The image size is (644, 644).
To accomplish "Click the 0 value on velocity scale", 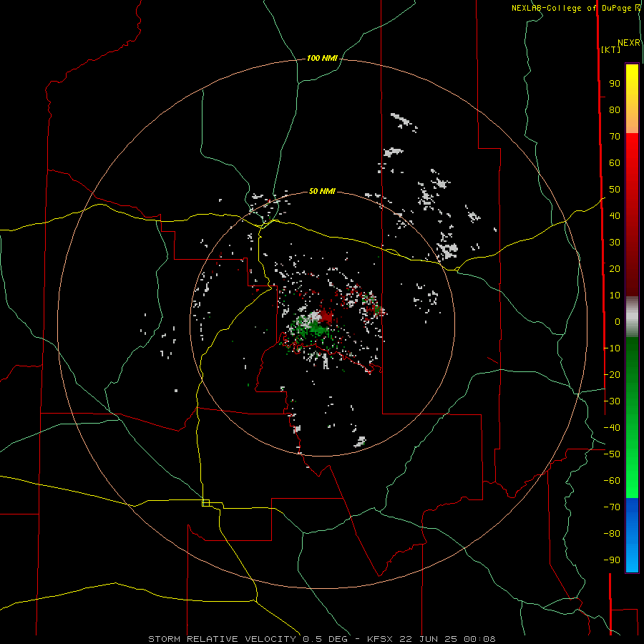I will click(618, 322).
